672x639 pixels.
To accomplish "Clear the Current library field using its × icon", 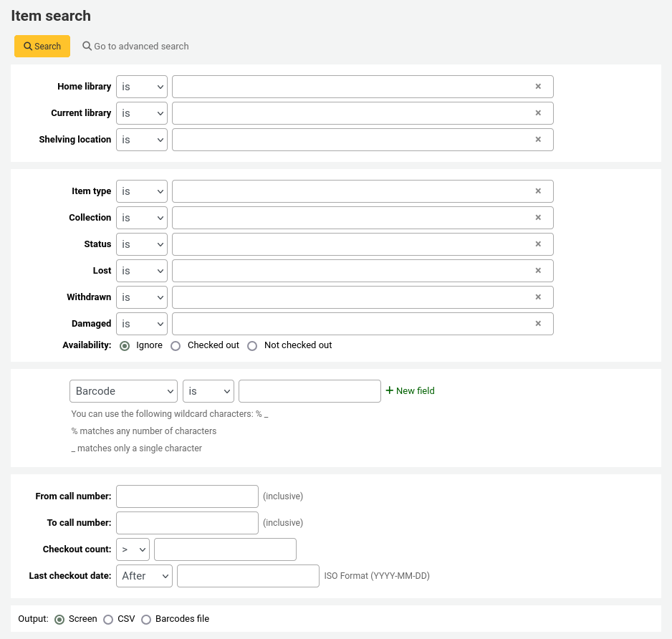I will pyautogui.click(x=538, y=112).
